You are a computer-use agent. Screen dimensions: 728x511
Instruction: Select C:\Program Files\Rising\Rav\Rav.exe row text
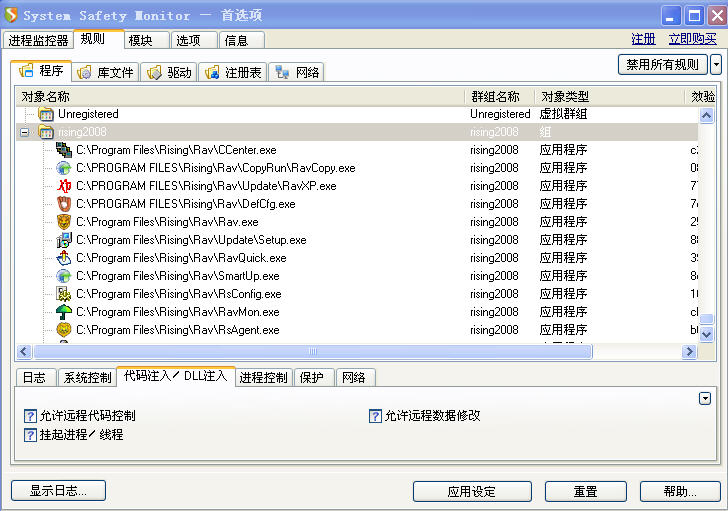(x=167, y=222)
